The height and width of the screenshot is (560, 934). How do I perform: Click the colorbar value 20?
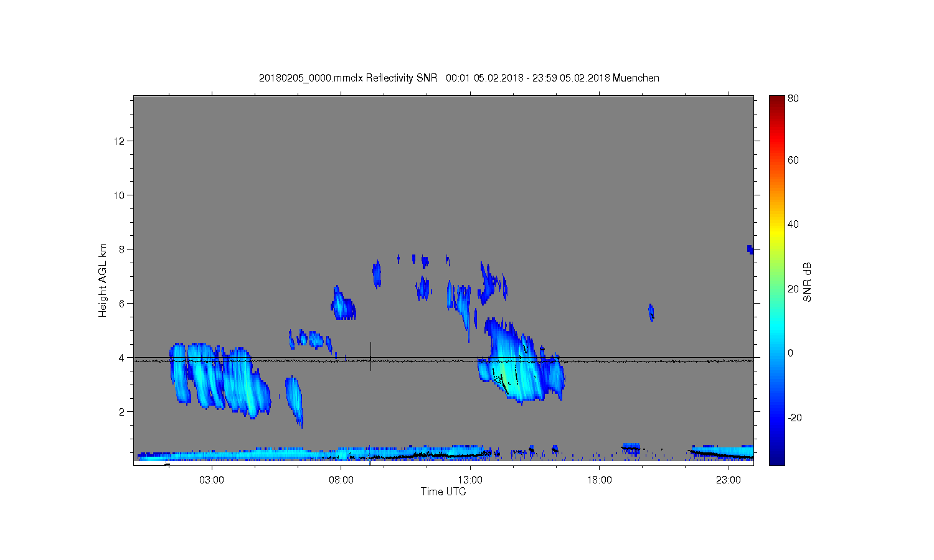pyautogui.click(x=793, y=289)
